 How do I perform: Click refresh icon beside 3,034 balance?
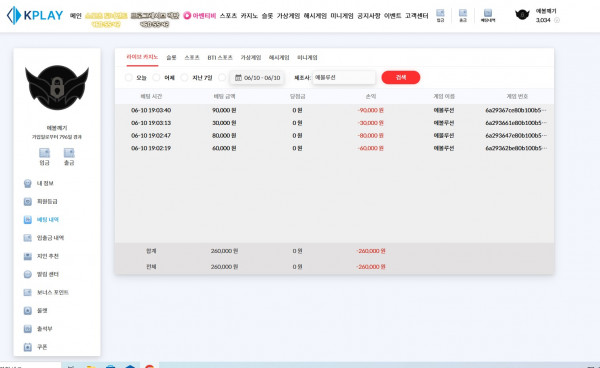(x=557, y=20)
